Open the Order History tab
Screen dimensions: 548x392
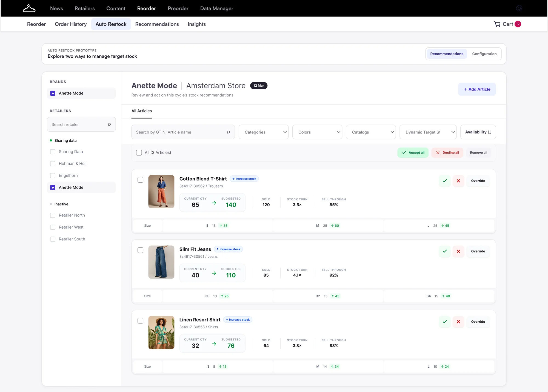pyautogui.click(x=71, y=24)
